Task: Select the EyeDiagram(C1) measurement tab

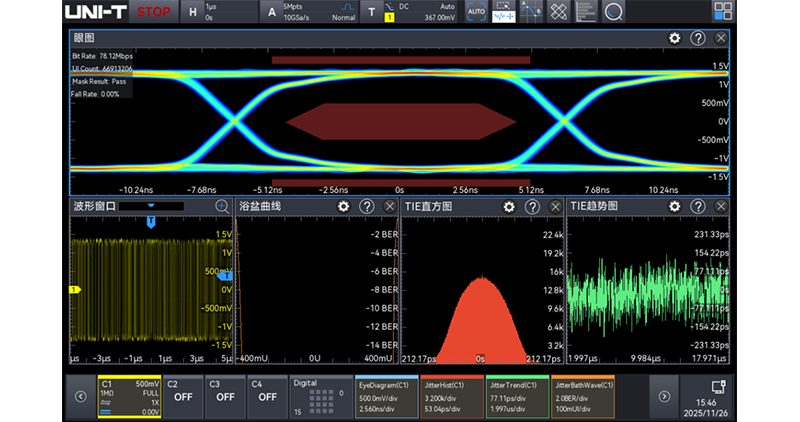Action: (388, 396)
